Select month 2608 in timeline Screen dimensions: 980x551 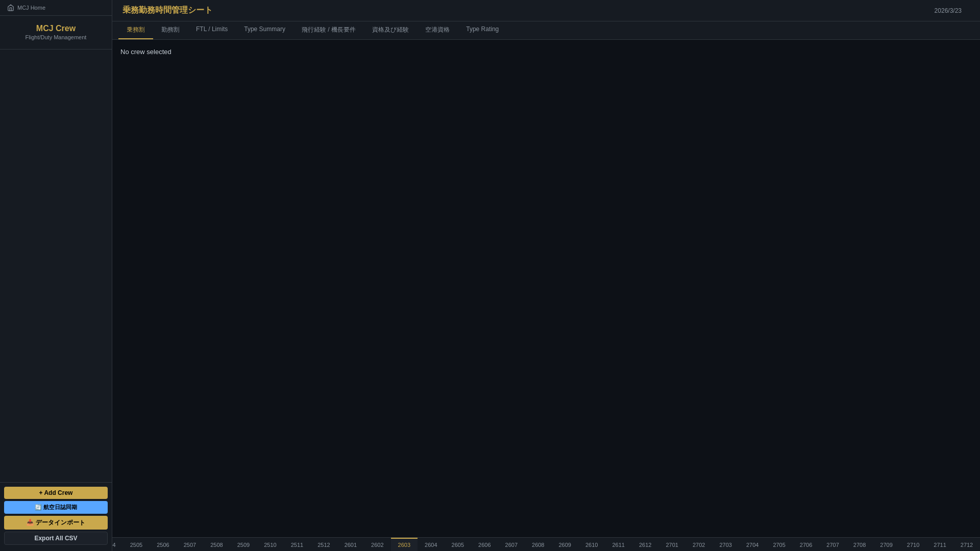[538, 545]
